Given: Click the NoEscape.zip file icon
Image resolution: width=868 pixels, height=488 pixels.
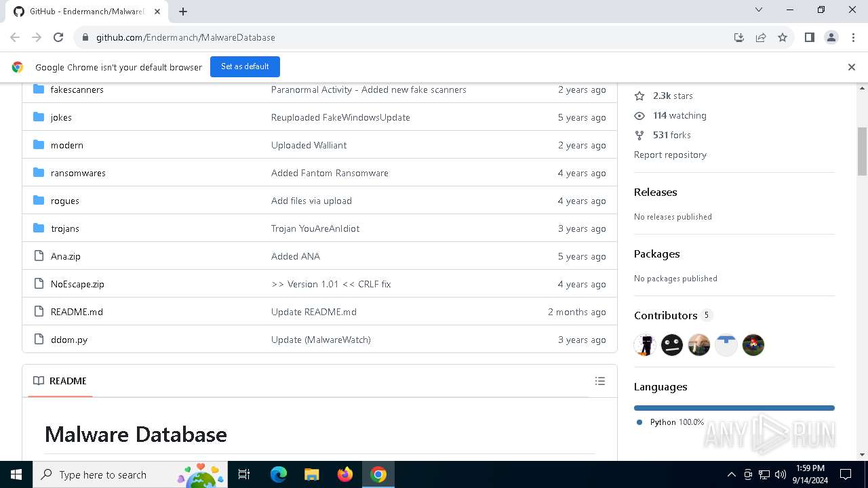Looking at the screenshot, I should pos(39,284).
